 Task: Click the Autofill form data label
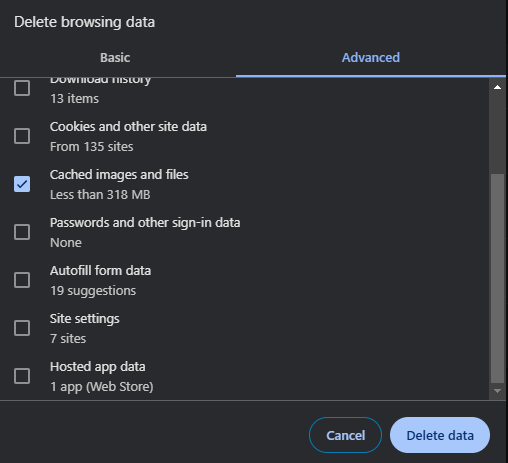tap(100, 271)
